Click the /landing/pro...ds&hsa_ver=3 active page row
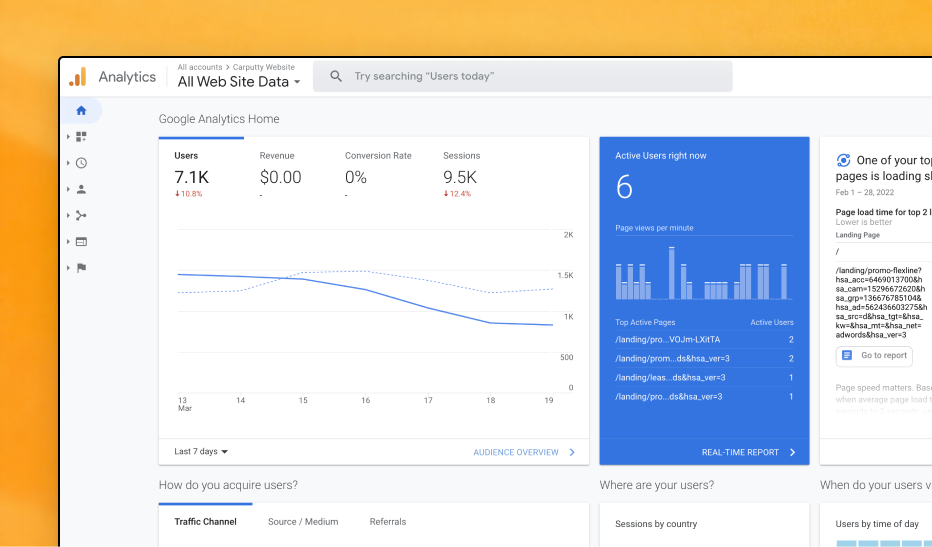 (x=704, y=397)
